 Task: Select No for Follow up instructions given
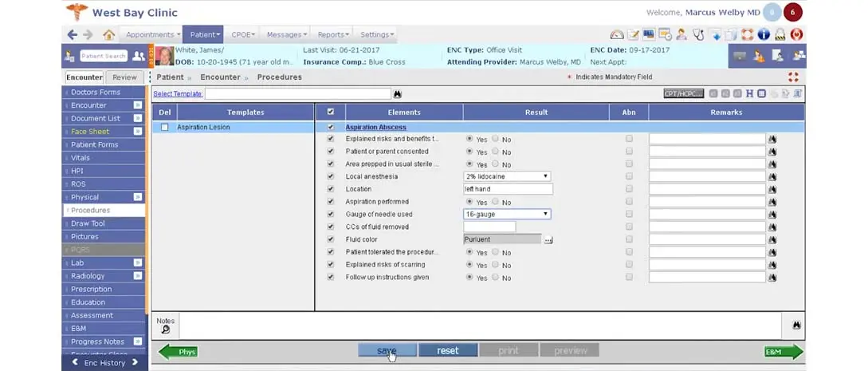(x=495, y=278)
